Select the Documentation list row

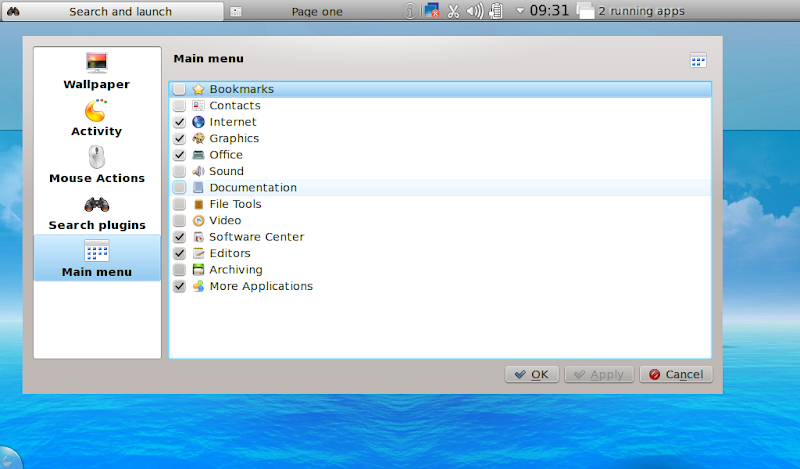point(253,188)
